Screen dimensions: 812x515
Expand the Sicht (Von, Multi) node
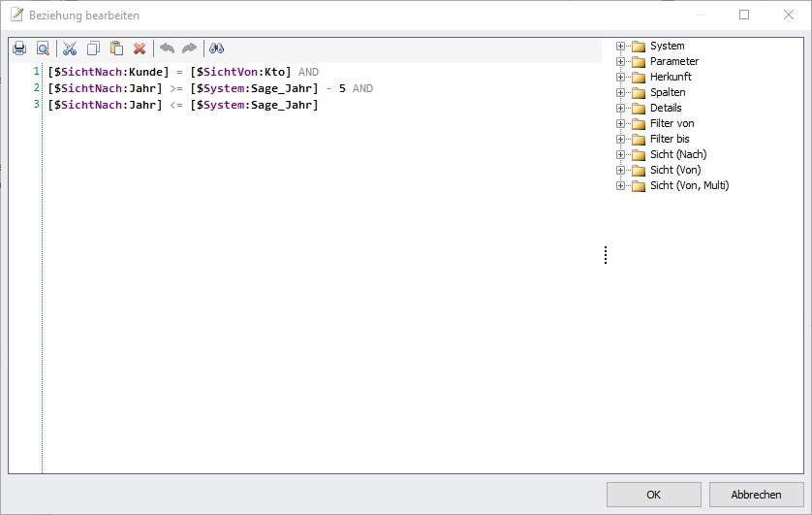click(620, 186)
